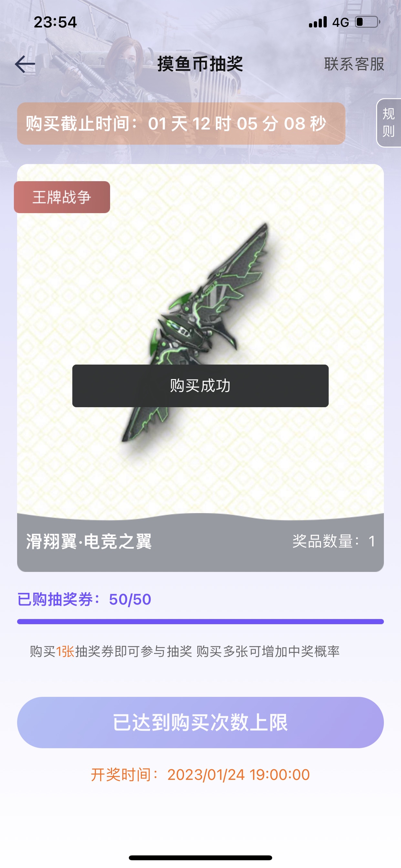
Task: Tap the glider wing prize image
Action: [x=200, y=332]
